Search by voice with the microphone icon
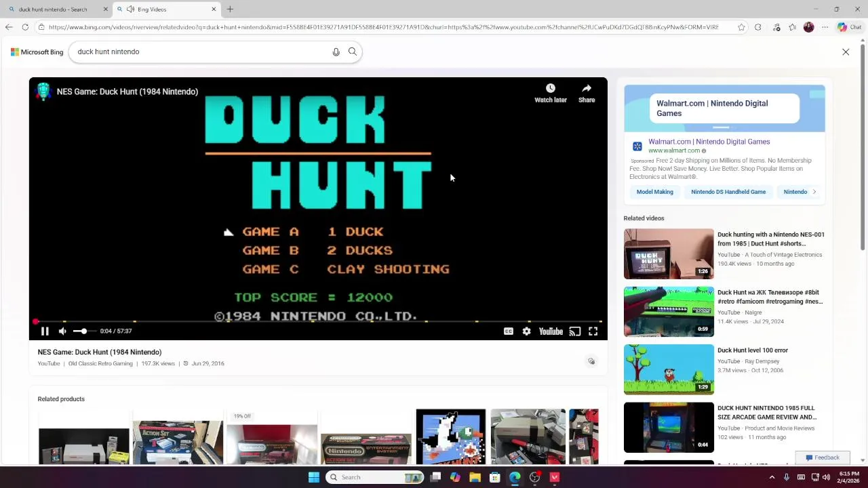The width and height of the screenshot is (868, 488). [x=336, y=52]
